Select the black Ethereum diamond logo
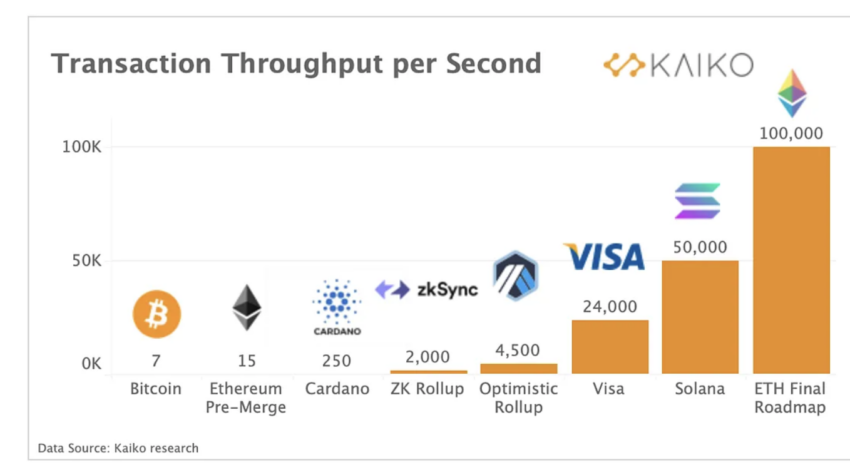This screenshot has width=850, height=472. coord(247,308)
